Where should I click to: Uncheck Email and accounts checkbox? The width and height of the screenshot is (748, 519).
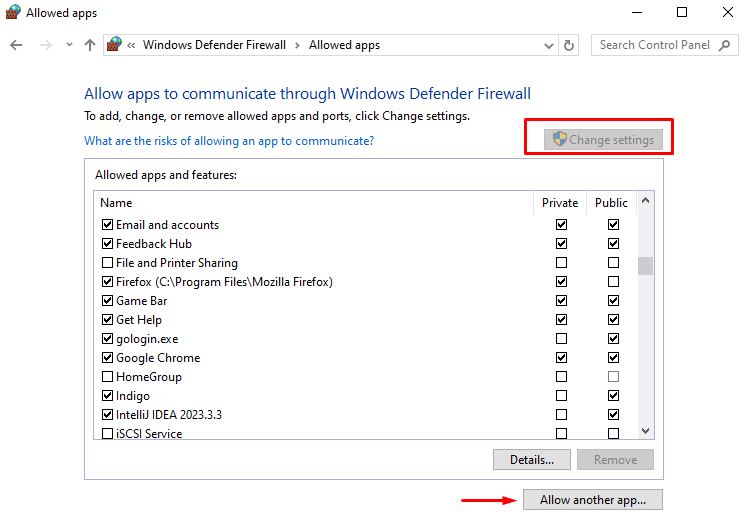[107, 225]
